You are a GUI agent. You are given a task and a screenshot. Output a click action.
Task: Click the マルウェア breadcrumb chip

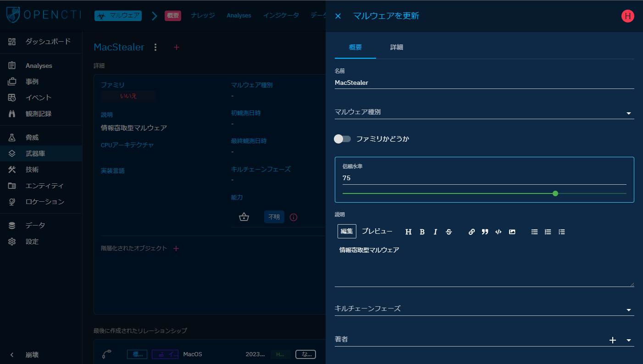[118, 16]
